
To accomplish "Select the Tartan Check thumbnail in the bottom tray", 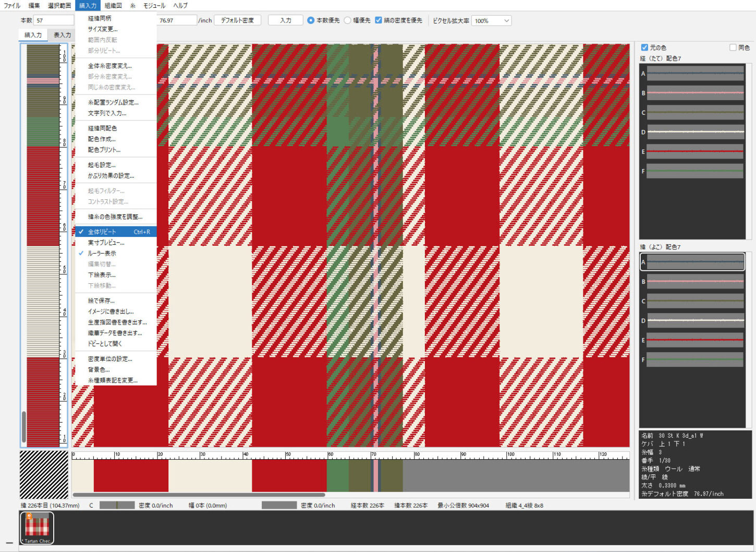I will click(x=37, y=527).
